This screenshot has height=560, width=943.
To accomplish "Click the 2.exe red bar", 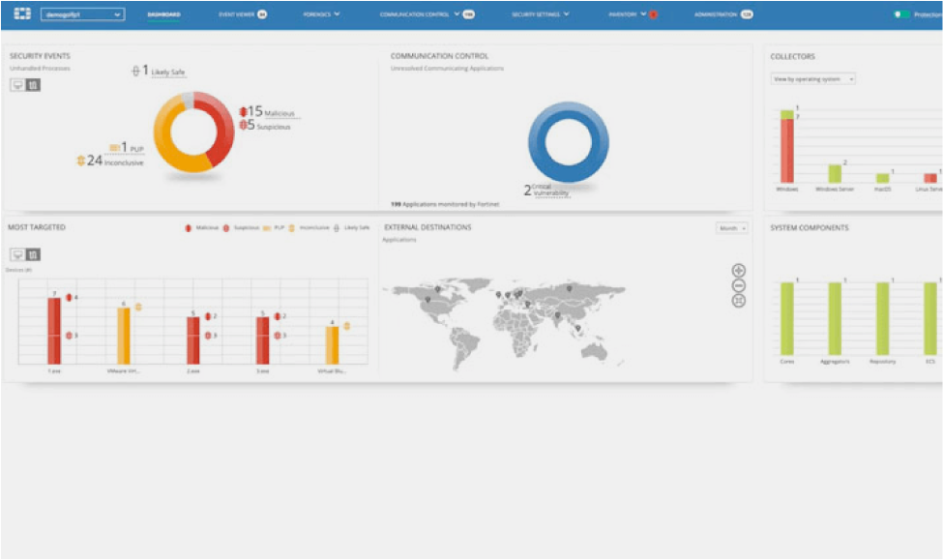I will coord(193,340).
